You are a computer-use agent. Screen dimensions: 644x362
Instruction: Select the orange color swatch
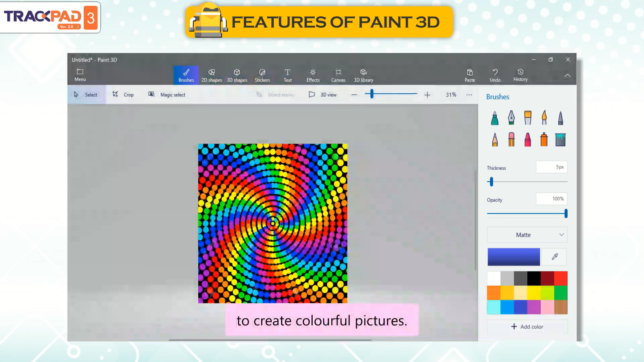(494, 293)
